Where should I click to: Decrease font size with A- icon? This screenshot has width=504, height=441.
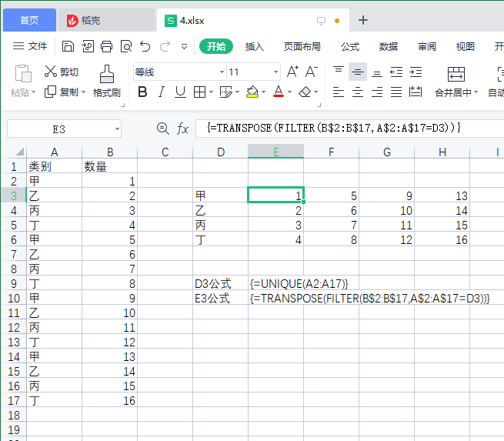point(312,72)
